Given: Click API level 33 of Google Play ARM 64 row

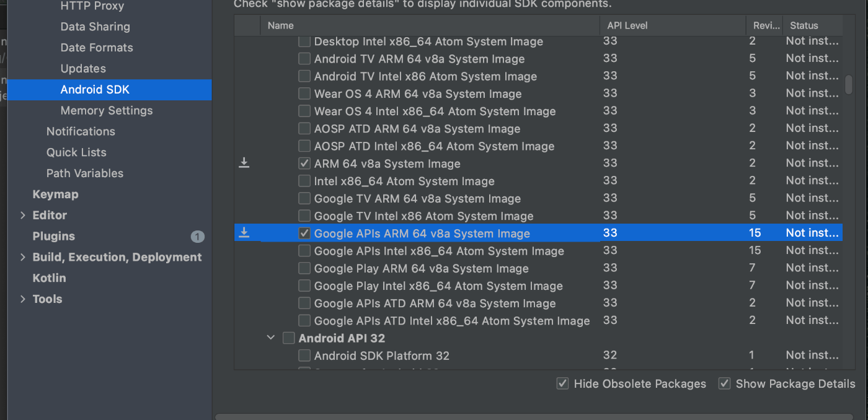Looking at the screenshot, I should pos(610,268).
